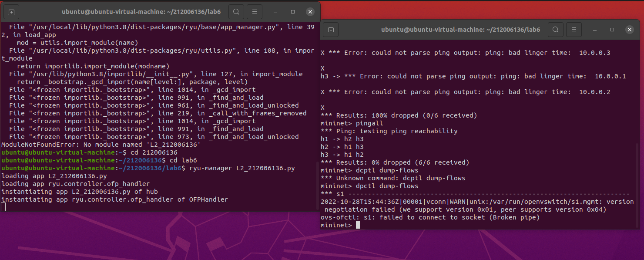The image size is (644, 260).
Task: Click the search icon in the ryu-manager terminal
Action: (236, 12)
